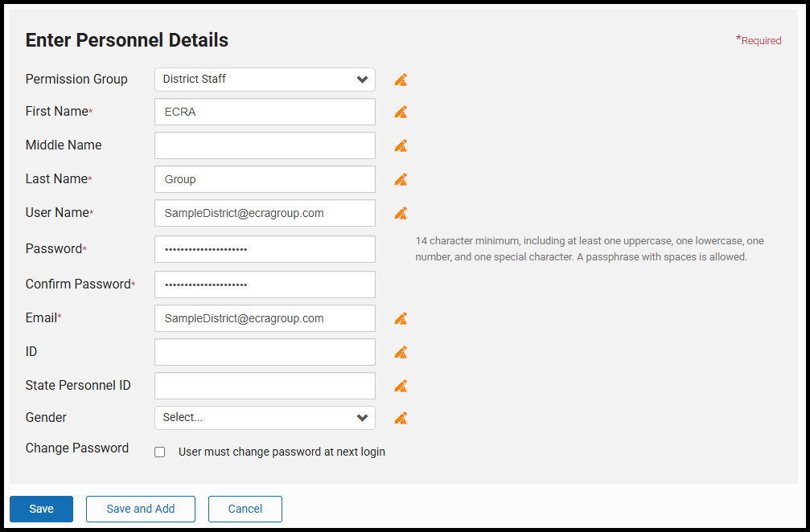
Task: Click the edit icon next to User Name
Action: 401,213
